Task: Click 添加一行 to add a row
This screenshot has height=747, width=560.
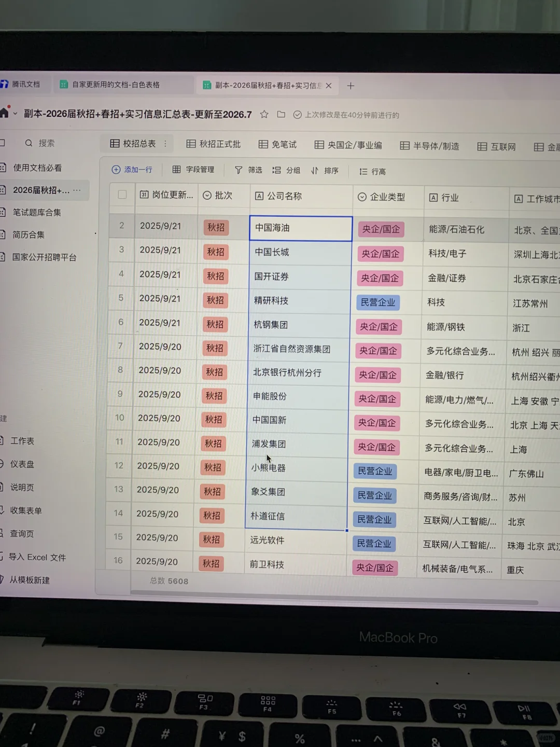Action: 132,170
